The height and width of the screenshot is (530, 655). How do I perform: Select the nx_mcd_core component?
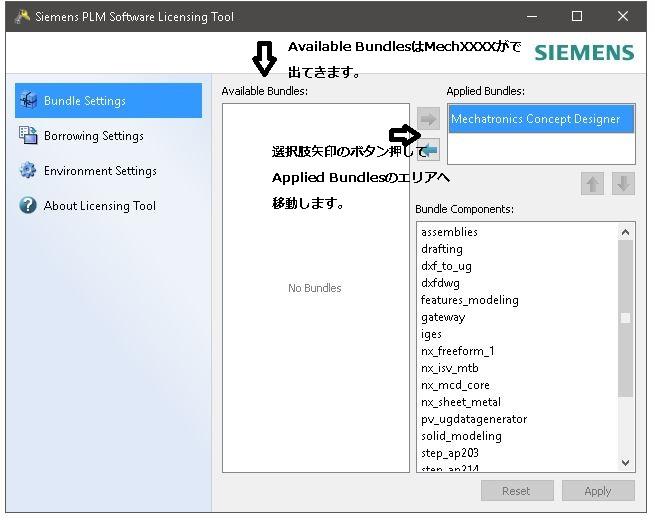pyautogui.click(x=455, y=385)
